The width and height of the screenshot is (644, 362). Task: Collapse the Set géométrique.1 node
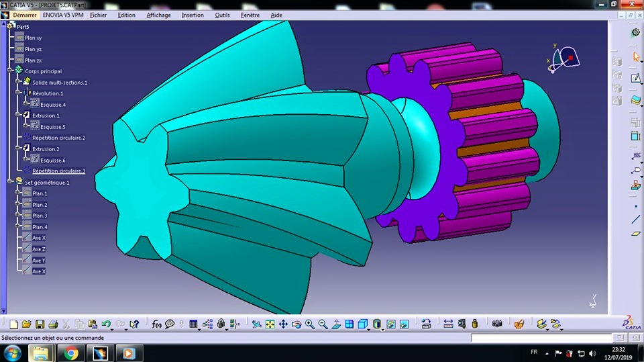[x=10, y=181]
